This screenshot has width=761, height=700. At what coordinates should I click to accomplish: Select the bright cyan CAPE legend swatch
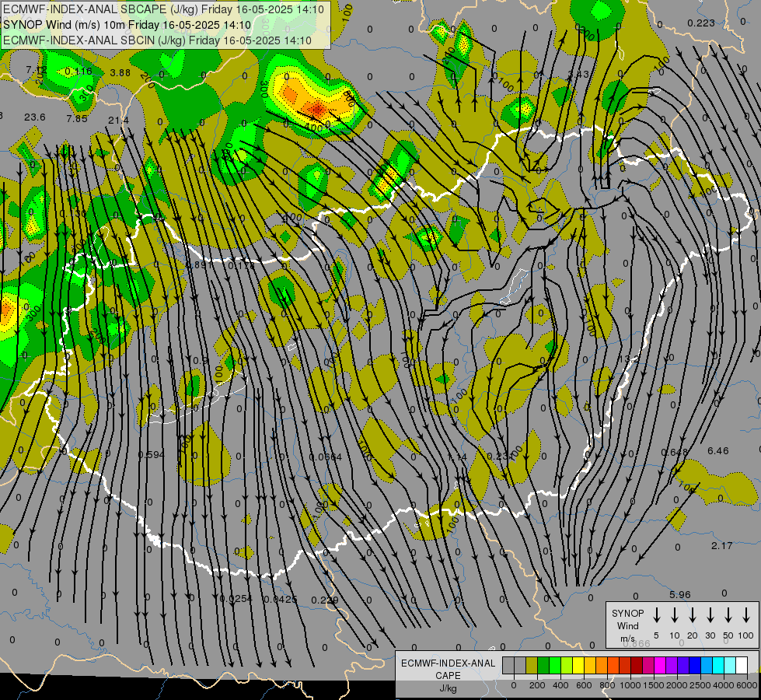tap(719, 665)
